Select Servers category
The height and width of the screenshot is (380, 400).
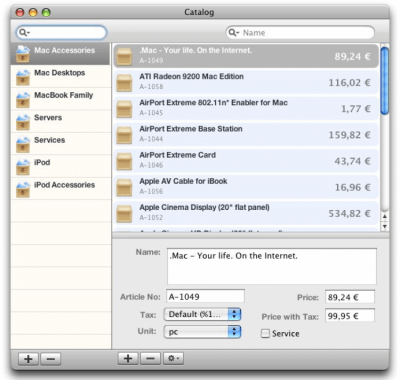(x=61, y=121)
